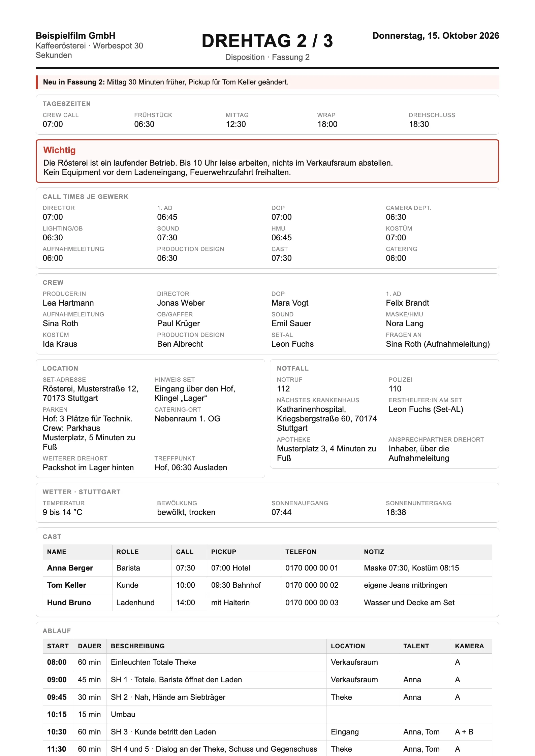The width and height of the screenshot is (535, 756).
Task: Click note Wasser und Decke am Set
Action: 409,603
